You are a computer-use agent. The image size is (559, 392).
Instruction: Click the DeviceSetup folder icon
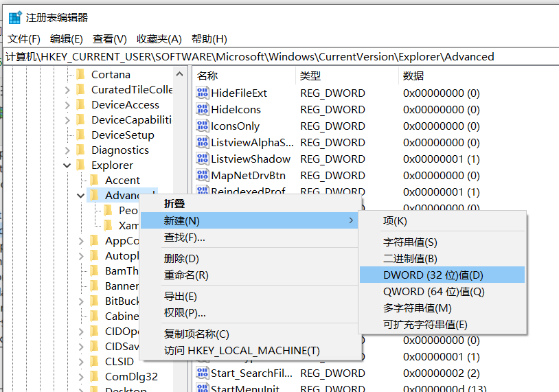tap(81, 135)
